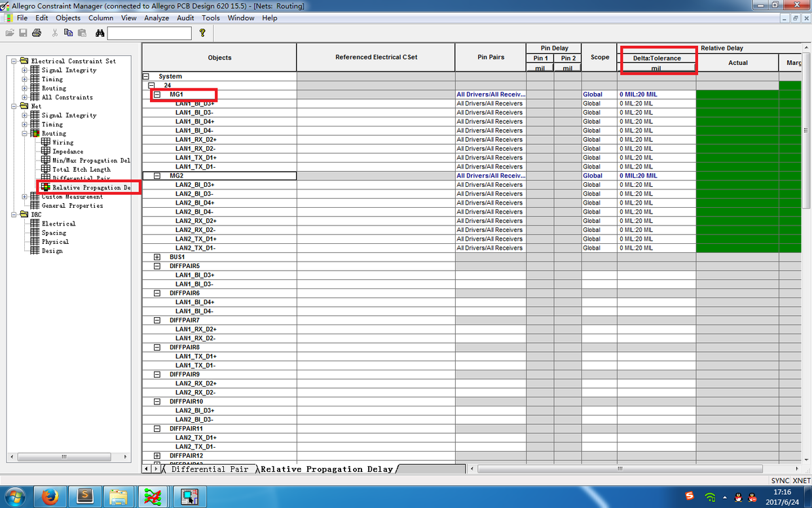Click the horizontal scrollbar at bottom
812x508 pixels.
coord(620,469)
